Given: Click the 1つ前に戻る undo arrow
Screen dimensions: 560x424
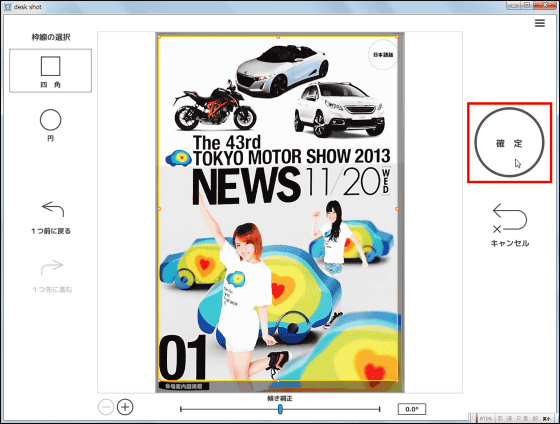Looking at the screenshot, I should [x=52, y=209].
